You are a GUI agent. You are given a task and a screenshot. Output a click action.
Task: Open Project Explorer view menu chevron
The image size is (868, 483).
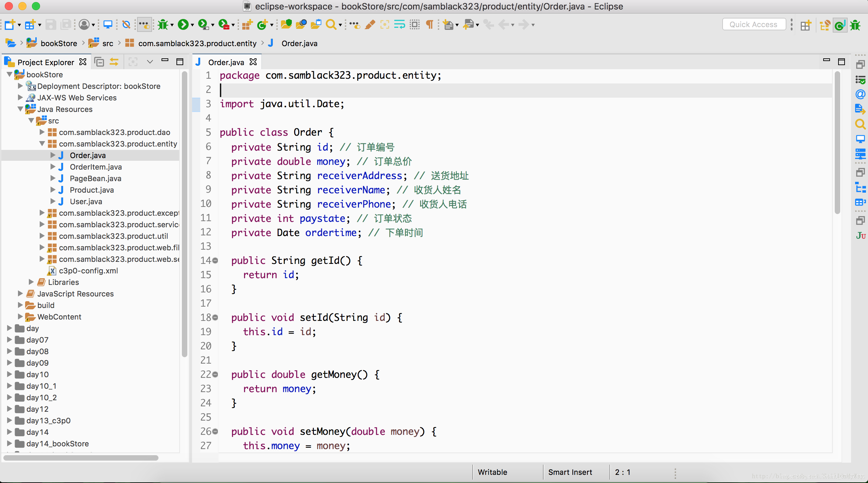(150, 62)
